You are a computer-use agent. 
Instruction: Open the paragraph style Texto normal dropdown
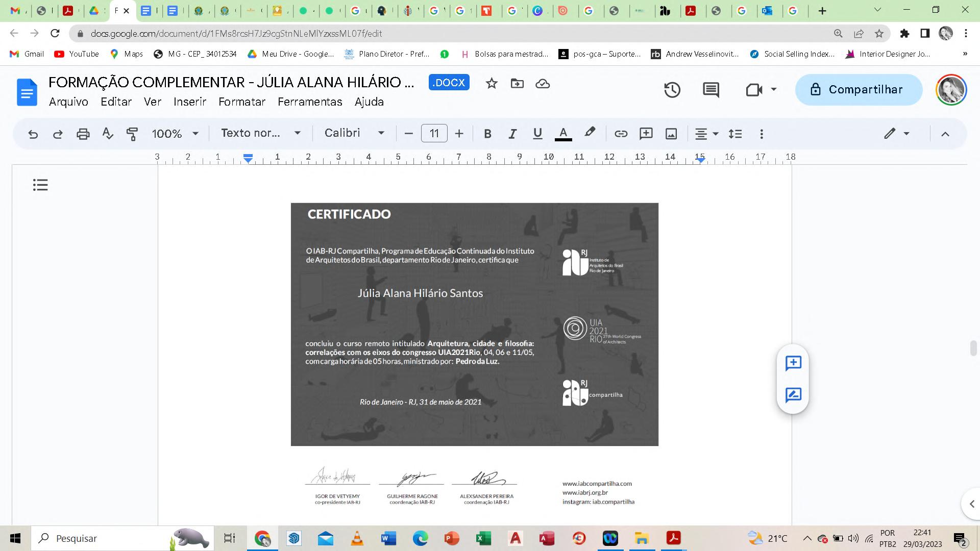pyautogui.click(x=261, y=133)
